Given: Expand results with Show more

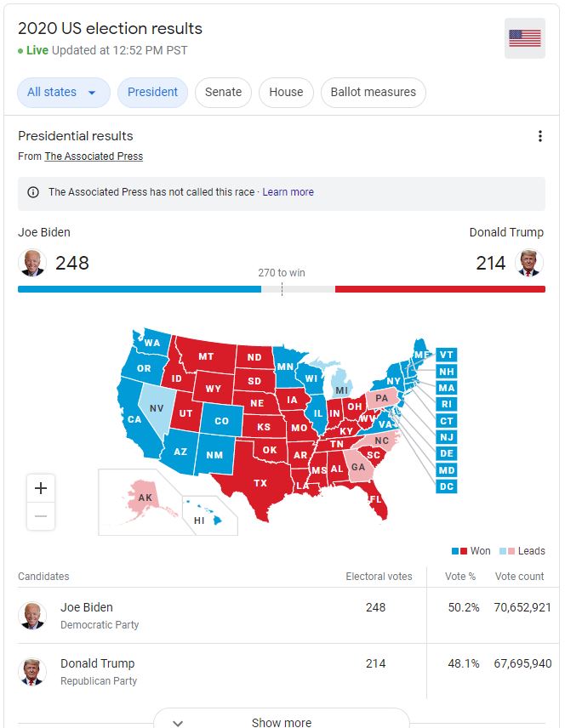Looking at the screenshot, I should point(282,719).
